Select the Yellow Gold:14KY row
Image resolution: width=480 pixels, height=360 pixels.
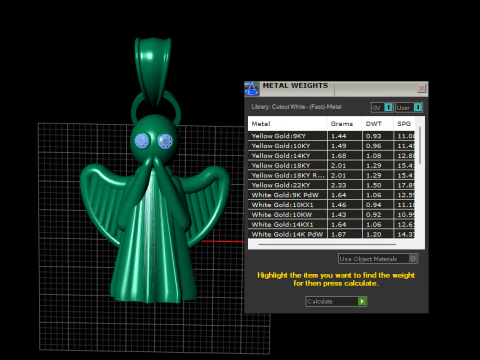(332, 156)
